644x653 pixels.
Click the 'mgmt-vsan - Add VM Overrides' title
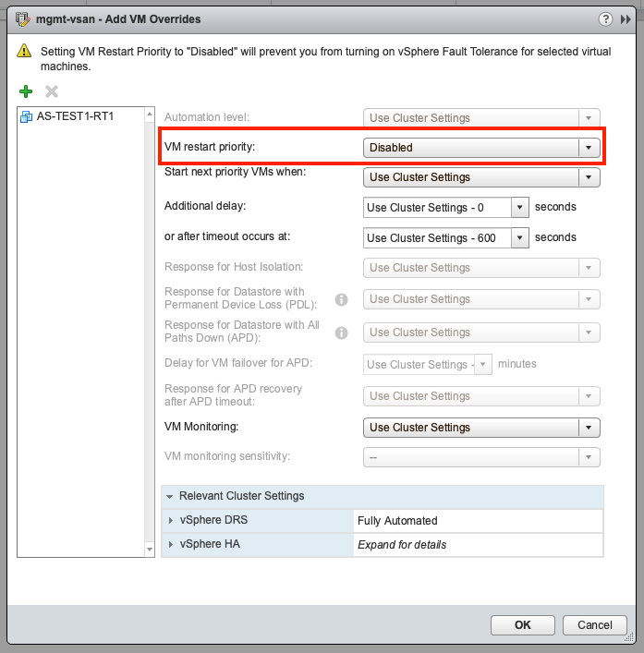pos(118,19)
